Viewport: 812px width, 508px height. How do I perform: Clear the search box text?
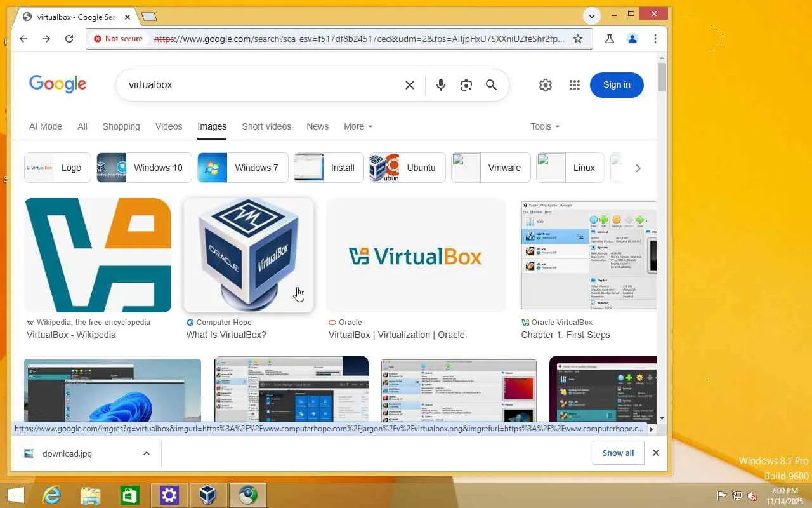(x=410, y=85)
